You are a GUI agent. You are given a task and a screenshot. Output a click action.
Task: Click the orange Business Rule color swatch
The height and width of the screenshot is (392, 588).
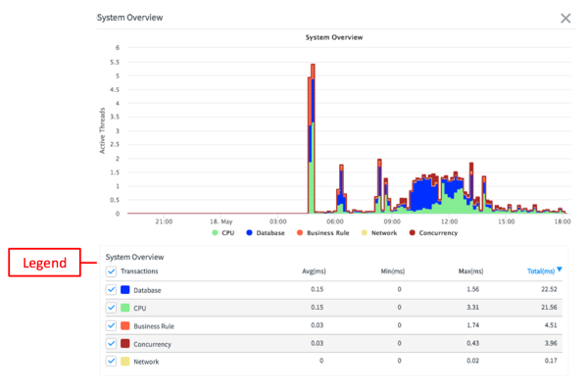tap(125, 325)
